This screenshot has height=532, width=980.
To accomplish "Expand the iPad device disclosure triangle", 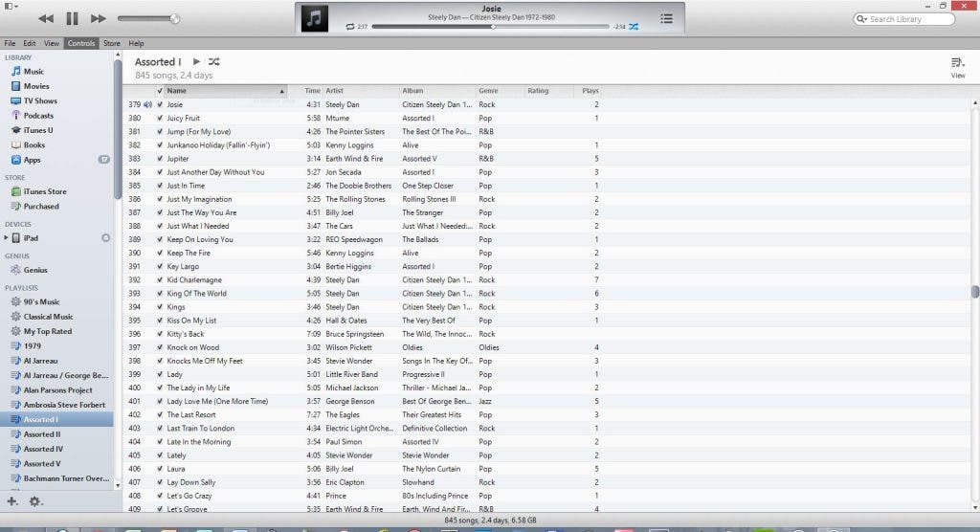I will 7,237.
